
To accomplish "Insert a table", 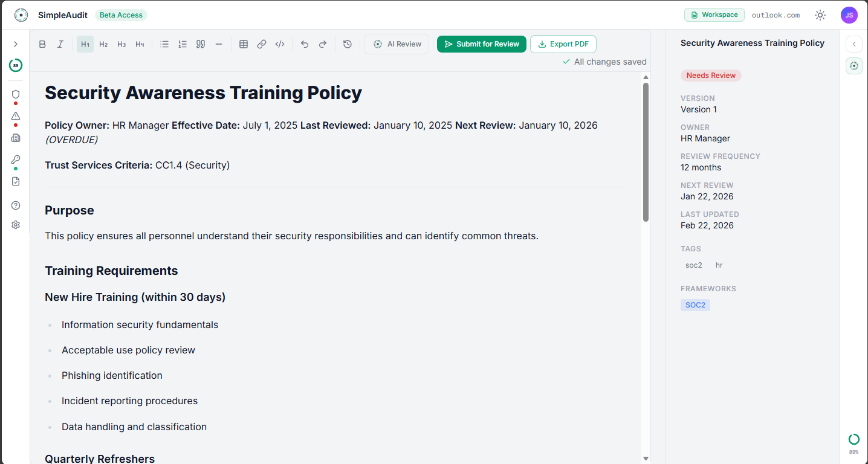I will click(244, 44).
